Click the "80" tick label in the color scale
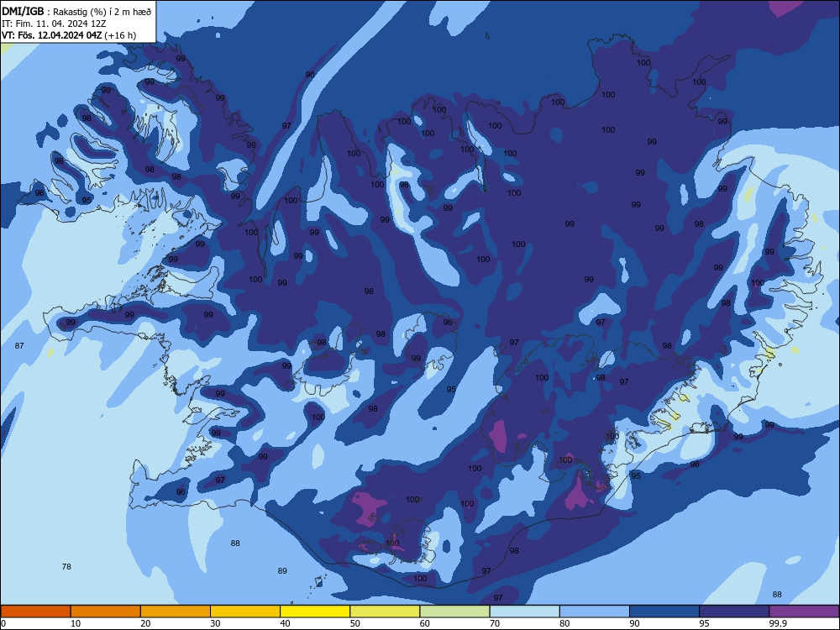The image size is (840, 630). [x=564, y=623]
